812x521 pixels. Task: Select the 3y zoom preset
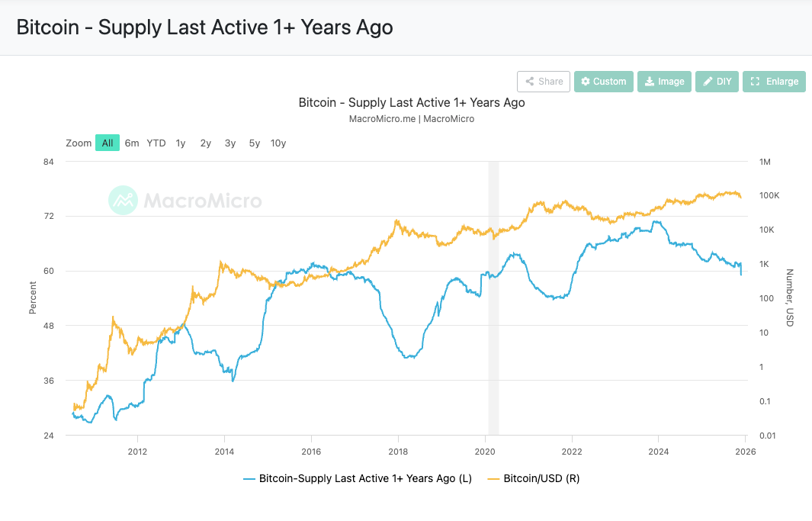pos(229,143)
